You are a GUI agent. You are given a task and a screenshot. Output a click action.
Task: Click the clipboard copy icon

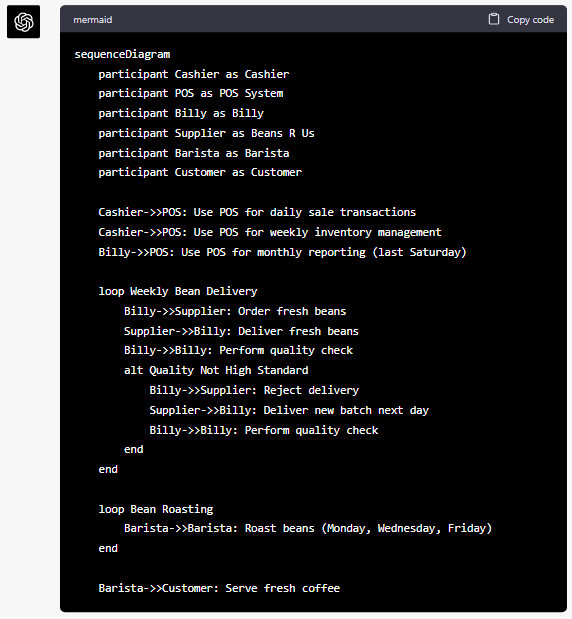pyautogui.click(x=493, y=19)
